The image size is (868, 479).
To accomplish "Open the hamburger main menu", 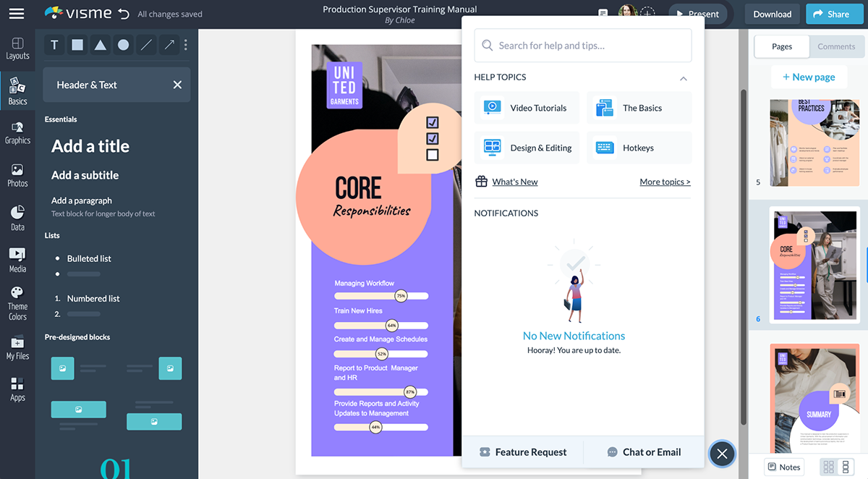I will coord(16,14).
